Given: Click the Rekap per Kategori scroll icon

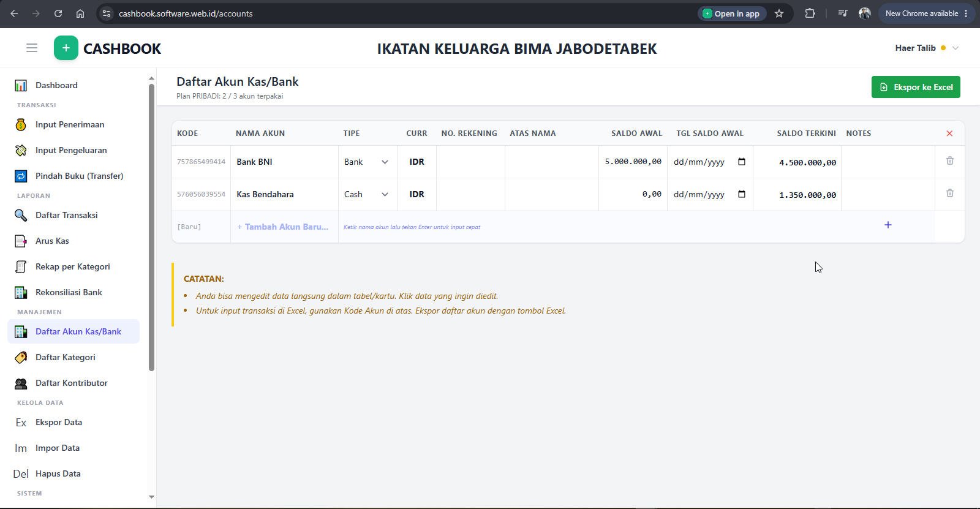Looking at the screenshot, I should [x=21, y=266].
